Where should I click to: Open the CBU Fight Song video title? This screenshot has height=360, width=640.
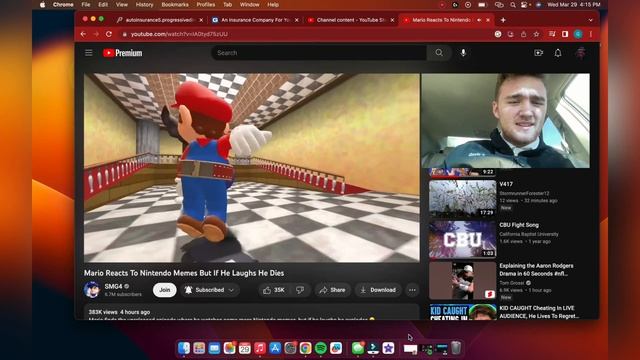(x=519, y=225)
